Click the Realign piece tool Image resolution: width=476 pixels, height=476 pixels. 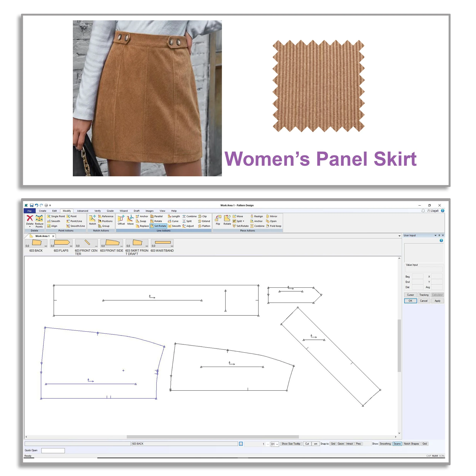click(257, 216)
